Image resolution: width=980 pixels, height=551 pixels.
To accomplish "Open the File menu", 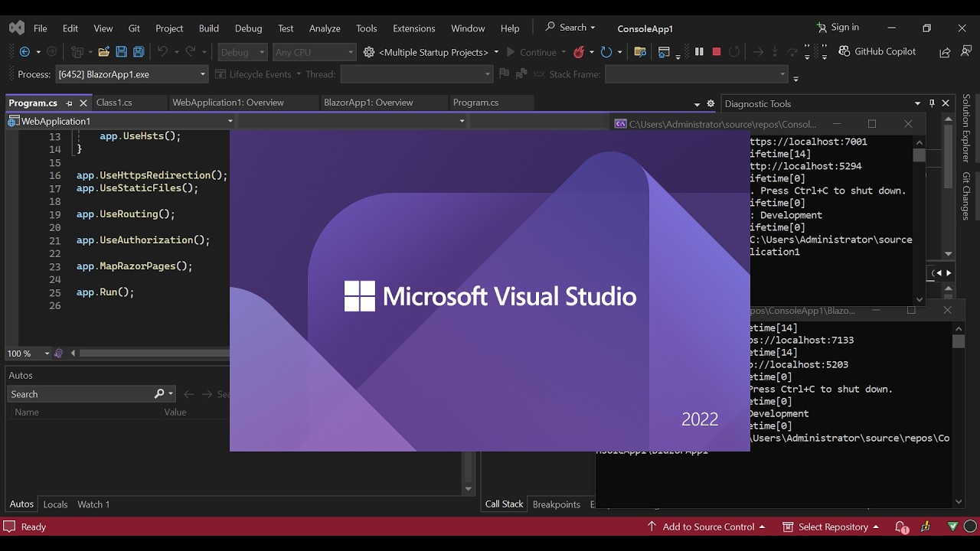I will [x=41, y=28].
